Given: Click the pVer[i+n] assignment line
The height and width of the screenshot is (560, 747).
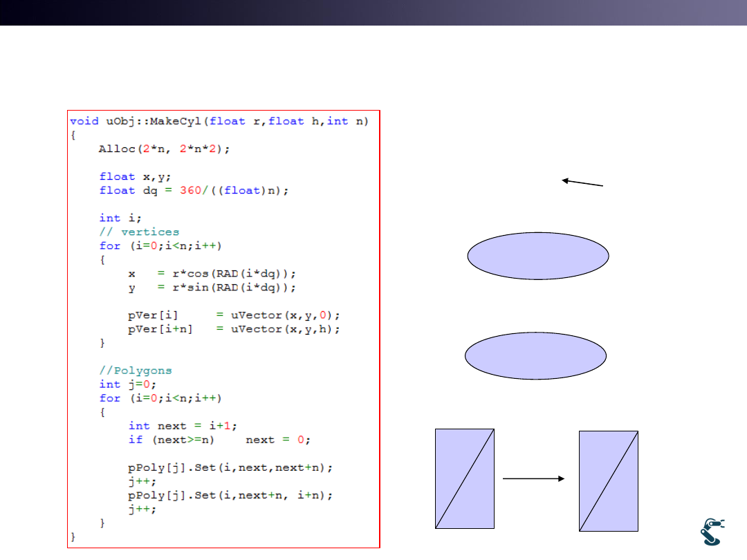Looking at the screenshot, I should tap(234, 329).
